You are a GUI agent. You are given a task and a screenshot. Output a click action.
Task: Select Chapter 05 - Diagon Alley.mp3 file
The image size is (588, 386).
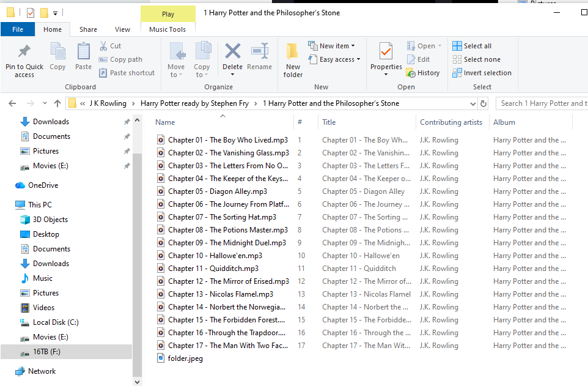[x=217, y=191]
